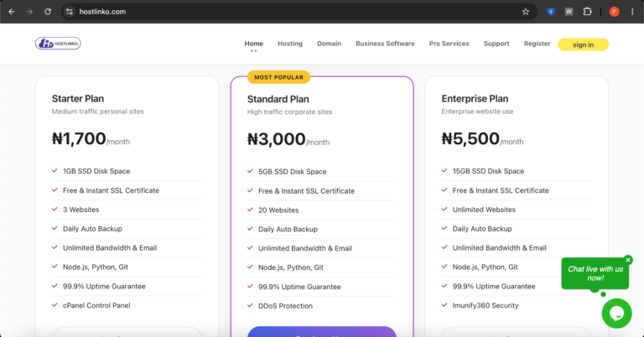Open the Domain nav menu

[x=329, y=44]
